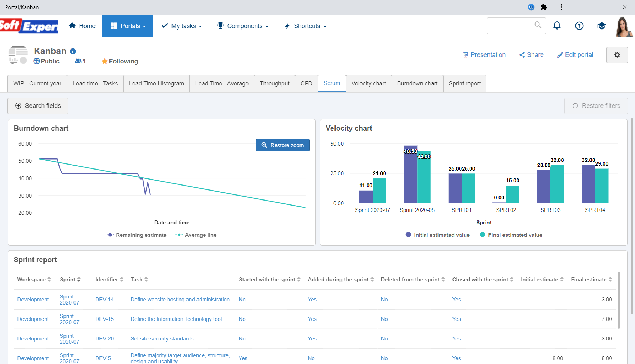Open the Velocity chart tab
The image size is (635, 364).
[x=369, y=84]
